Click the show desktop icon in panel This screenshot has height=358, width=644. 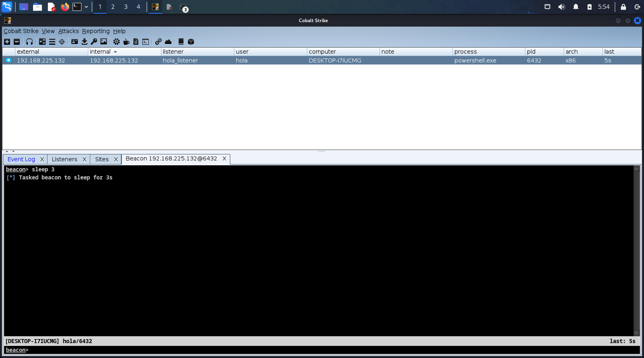tap(24, 7)
